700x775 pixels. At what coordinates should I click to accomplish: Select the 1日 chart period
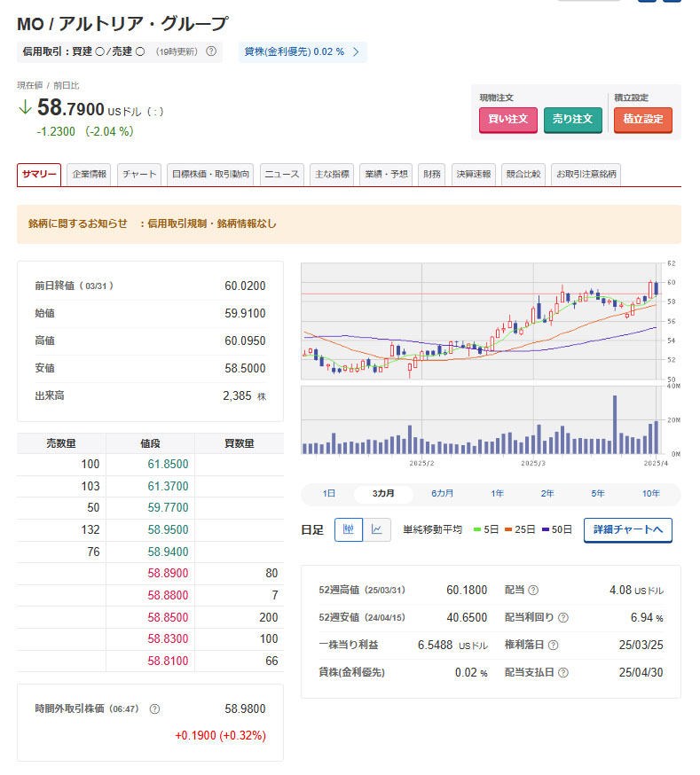(329, 494)
